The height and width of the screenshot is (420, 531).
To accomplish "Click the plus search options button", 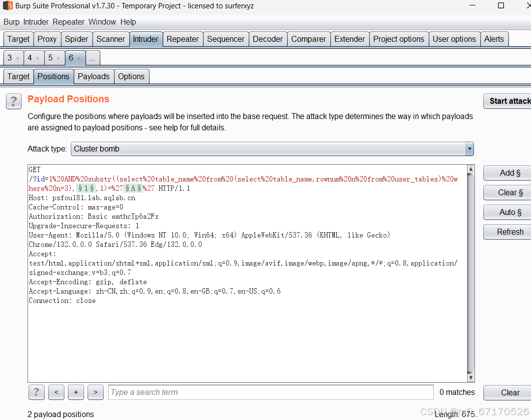I will pyautogui.click(x=76, y=392).
